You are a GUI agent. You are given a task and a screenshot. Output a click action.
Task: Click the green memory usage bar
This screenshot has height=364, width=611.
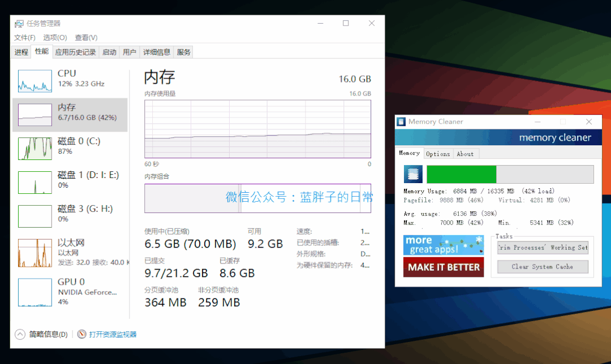(x=461, y=174)
